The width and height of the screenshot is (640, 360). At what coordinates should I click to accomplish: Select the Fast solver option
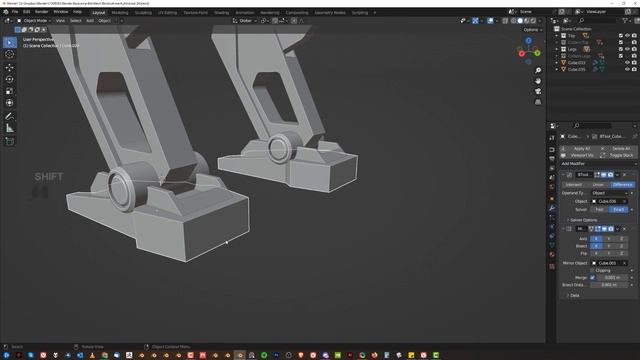click(x=599, y=210)
